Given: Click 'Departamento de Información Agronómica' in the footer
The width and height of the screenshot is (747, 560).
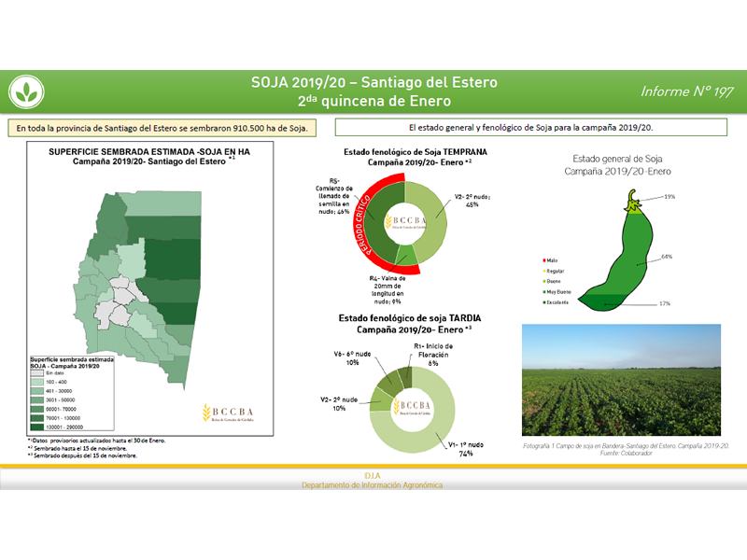Looking at the screenshot, I should point(372,485).
